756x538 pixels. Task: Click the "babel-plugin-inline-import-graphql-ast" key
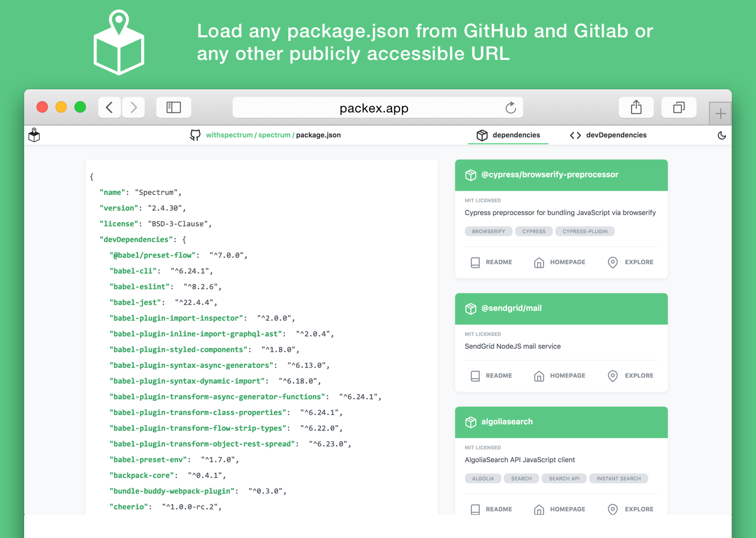point(196,334)
